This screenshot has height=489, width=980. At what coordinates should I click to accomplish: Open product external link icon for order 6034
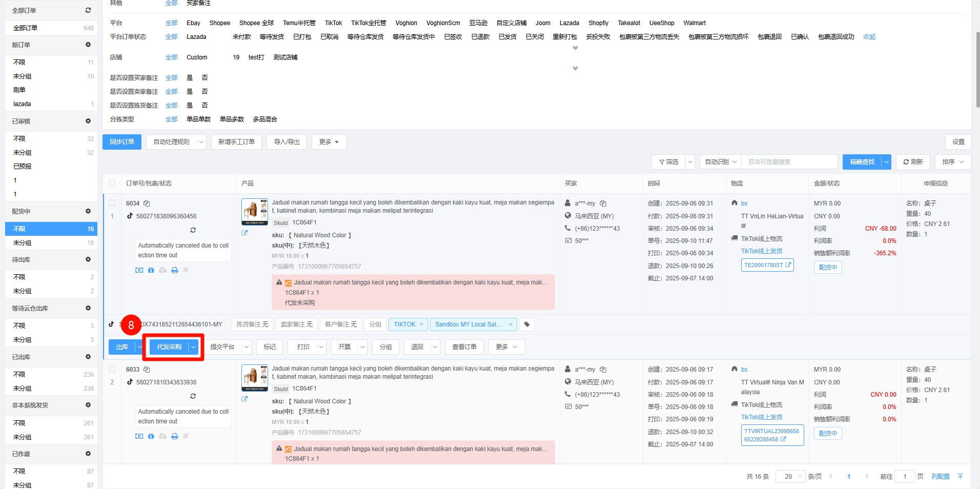tap(244, 233)
